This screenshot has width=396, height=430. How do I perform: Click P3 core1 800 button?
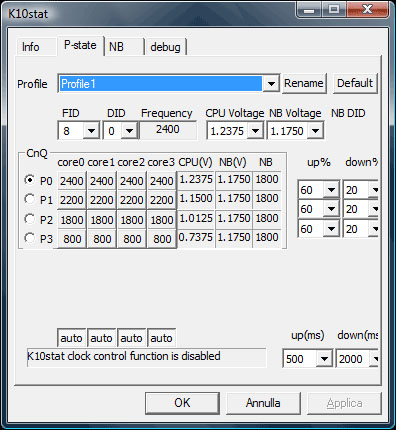pos(102,239)
